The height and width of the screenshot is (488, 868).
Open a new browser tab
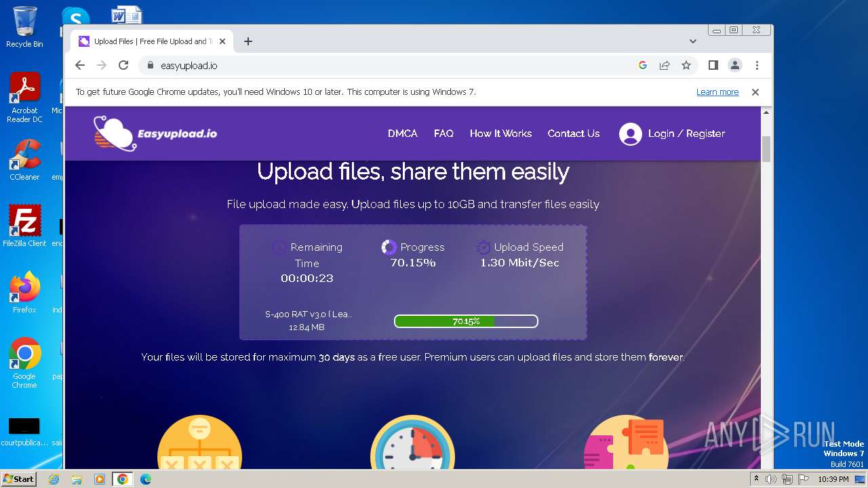coord(248,41)
